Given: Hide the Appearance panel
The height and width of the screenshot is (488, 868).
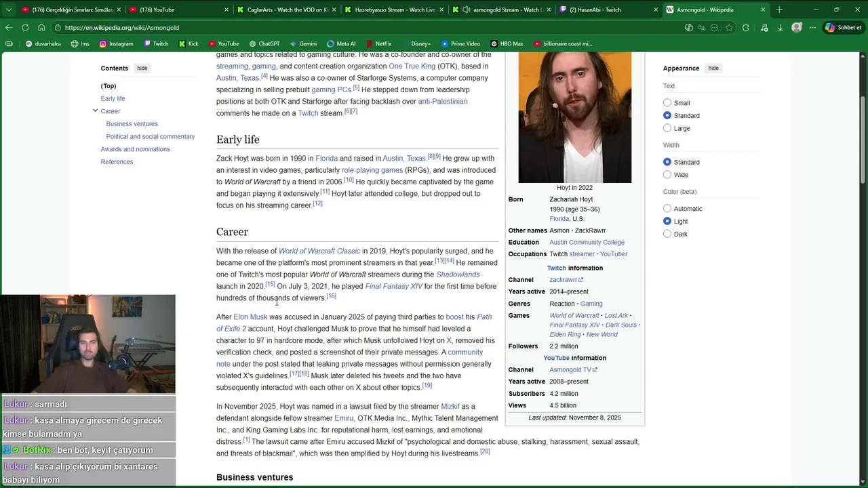Looking at the screenshot, I should [x=713, y=68].
